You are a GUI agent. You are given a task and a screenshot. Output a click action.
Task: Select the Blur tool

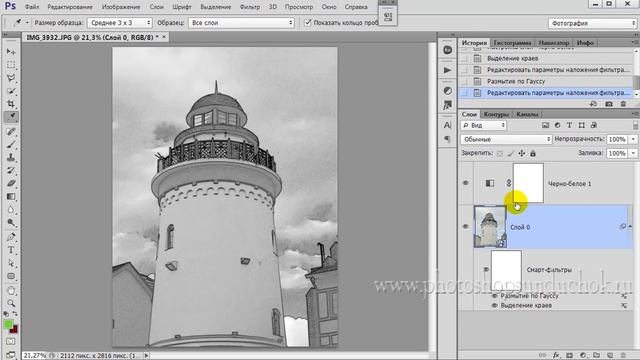point(11,209)
